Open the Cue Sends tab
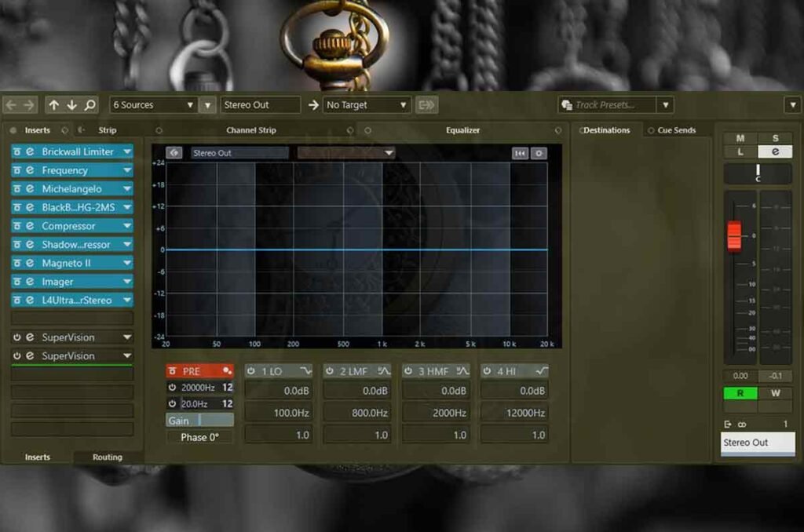Image resolution: width=804 pixels, height=532 pixels. pos(676,130)
